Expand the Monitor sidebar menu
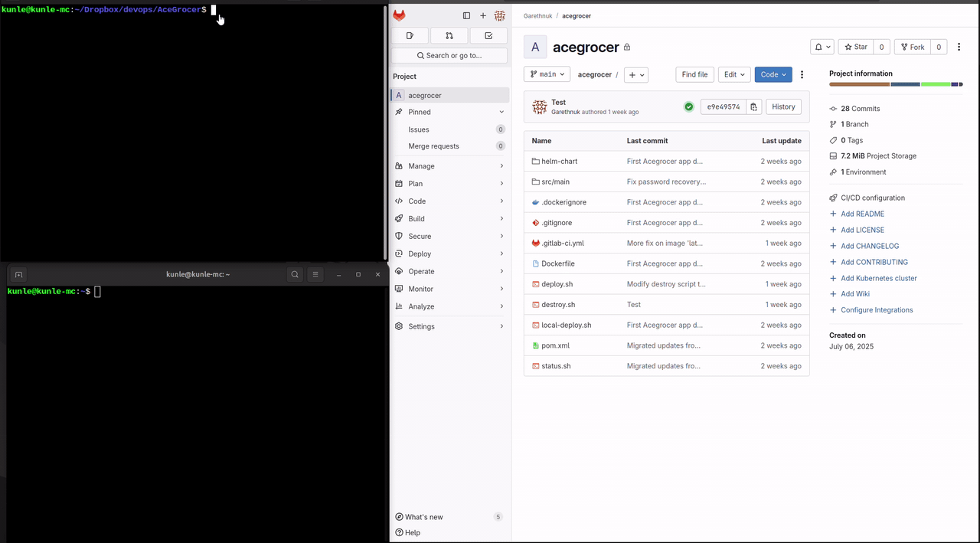980x543 pixels. [449, 289]
